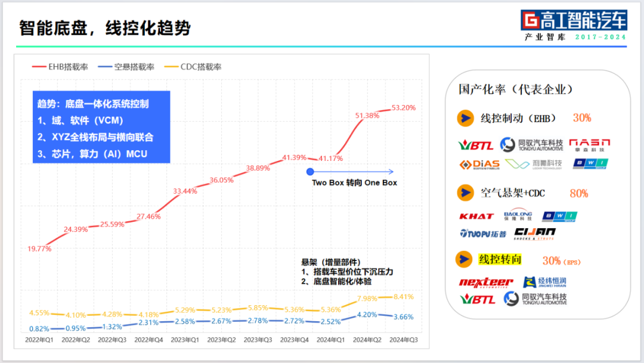The height and width of the screenshot is (363, 644).
Task: Click the 利氪科技 logo
Action: pyautogui.click(x=534, y=165)
